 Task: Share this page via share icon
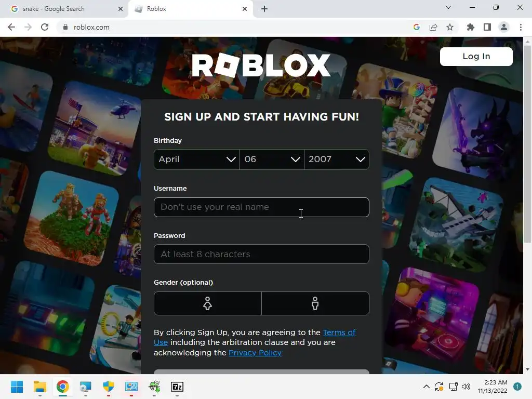[433, 27]
